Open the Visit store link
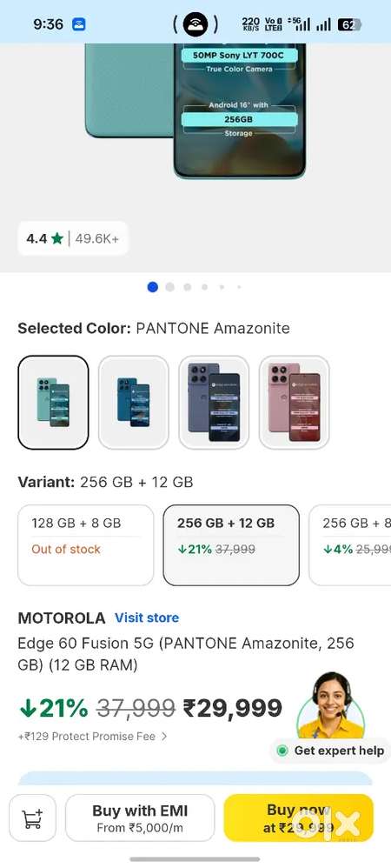The height and width of the screenshot is (868, 391). (x=147, y=618)
